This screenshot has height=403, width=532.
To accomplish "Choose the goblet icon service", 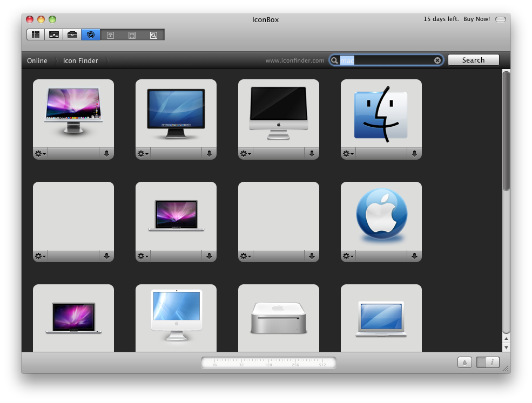I will coord(110,35).
